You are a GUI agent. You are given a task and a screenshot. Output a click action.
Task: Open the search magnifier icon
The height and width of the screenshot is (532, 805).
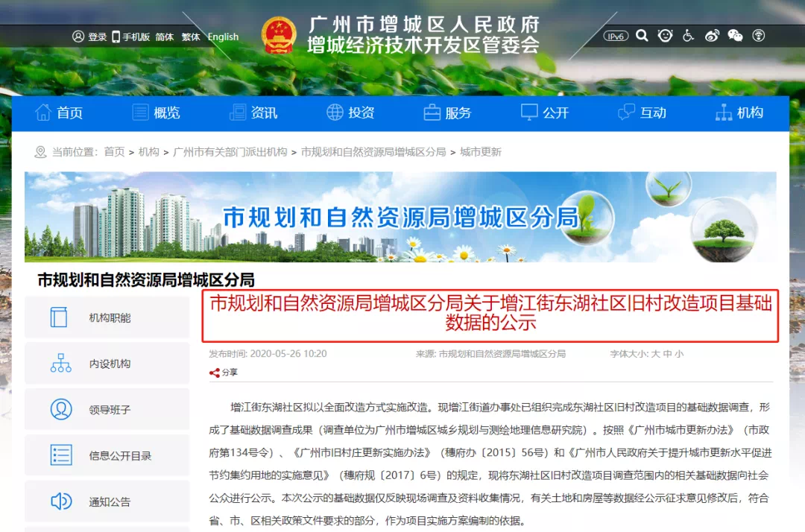(x=641, y=36)
